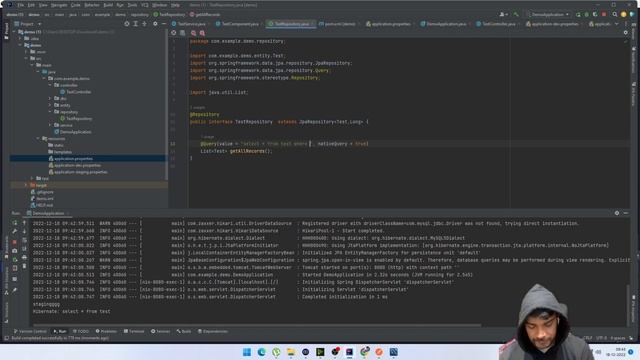Open the Build menu
640x360 pixels.
click(108, 5)
